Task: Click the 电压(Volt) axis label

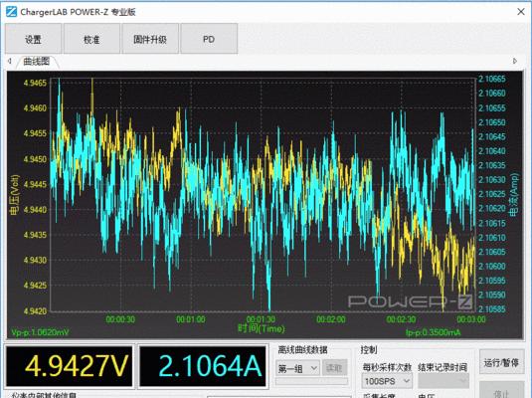Action: tap(15, 195)
